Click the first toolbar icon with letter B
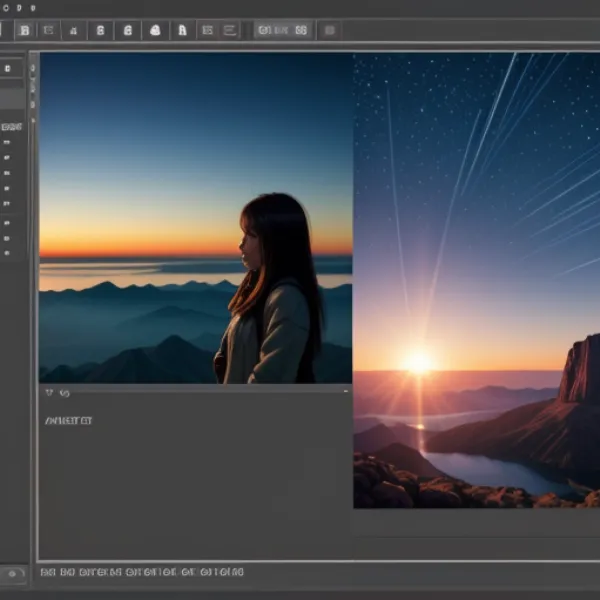 click(x=26, y=30)
